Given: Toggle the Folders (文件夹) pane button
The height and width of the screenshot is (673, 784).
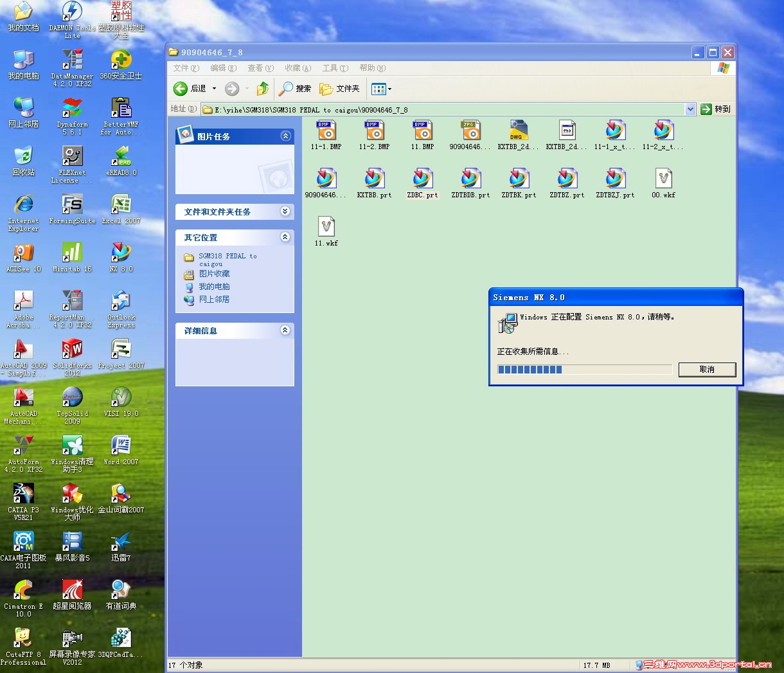Looking at the screenshot, I should click(x=340, y=89).
